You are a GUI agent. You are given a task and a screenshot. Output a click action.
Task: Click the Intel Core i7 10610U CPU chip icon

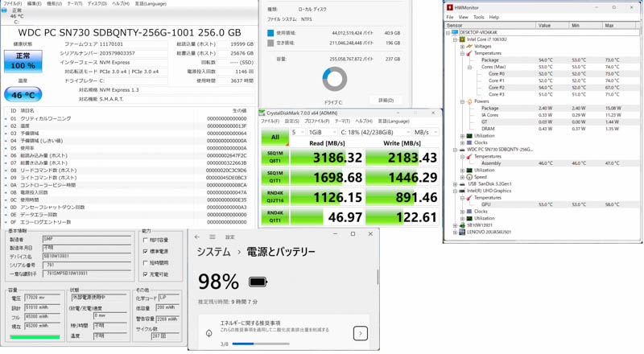click(x=462, y=39)
